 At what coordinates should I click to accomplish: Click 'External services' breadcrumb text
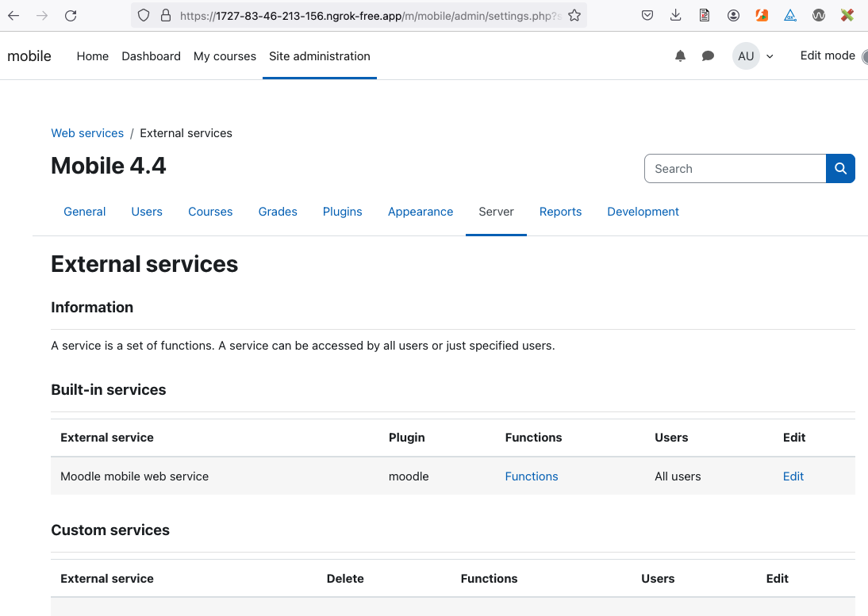tap(186, 133)
